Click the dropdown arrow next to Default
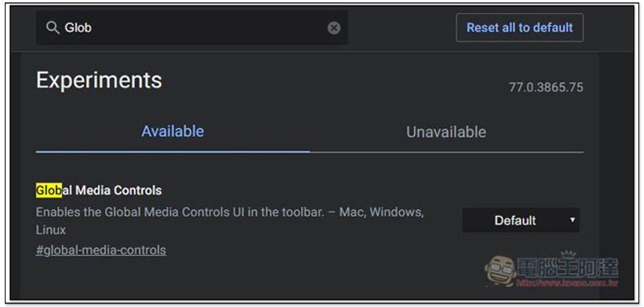 (572, 220)
